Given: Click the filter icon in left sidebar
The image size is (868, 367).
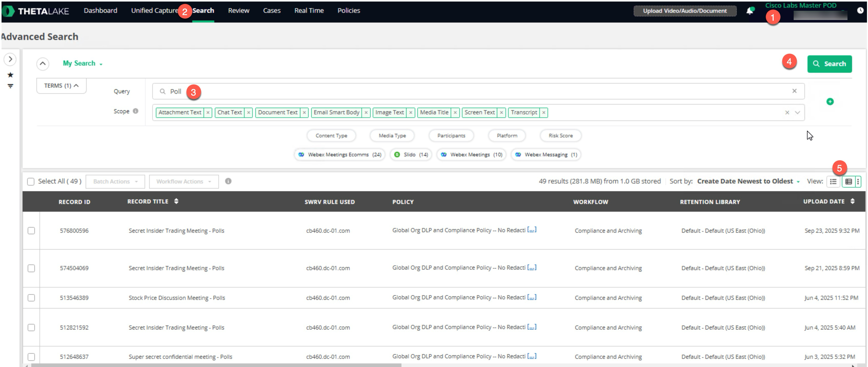Looking at the screenshot, I should pyautogui.click(x=11, y=86).
